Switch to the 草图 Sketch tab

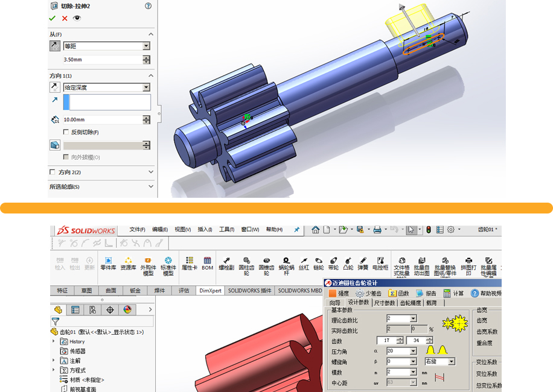[x=87, y=291]
